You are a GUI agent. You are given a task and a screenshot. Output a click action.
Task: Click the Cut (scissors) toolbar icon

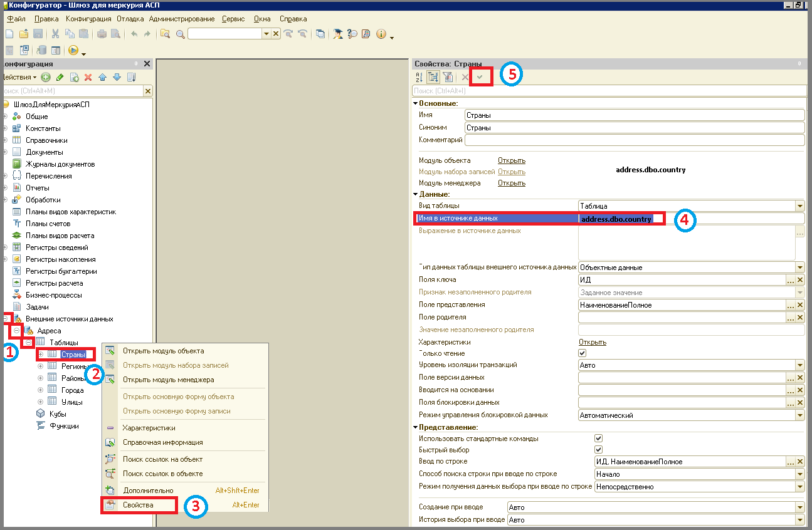coord(55,34)
